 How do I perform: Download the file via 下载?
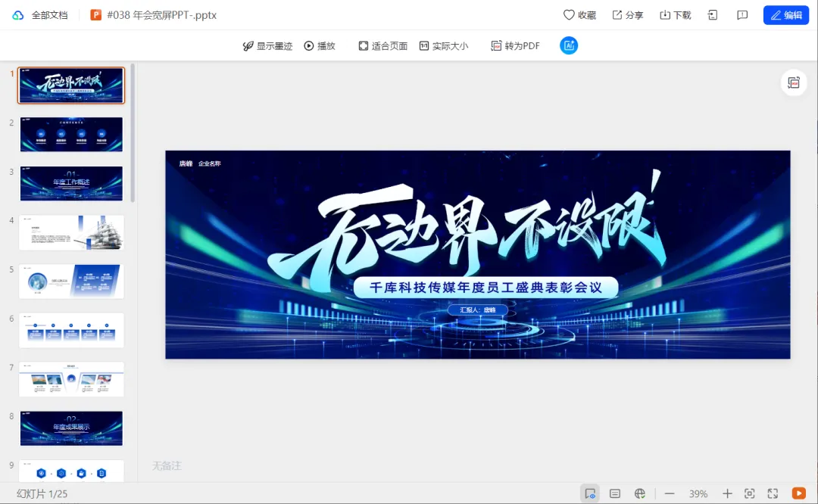point(675,15)
